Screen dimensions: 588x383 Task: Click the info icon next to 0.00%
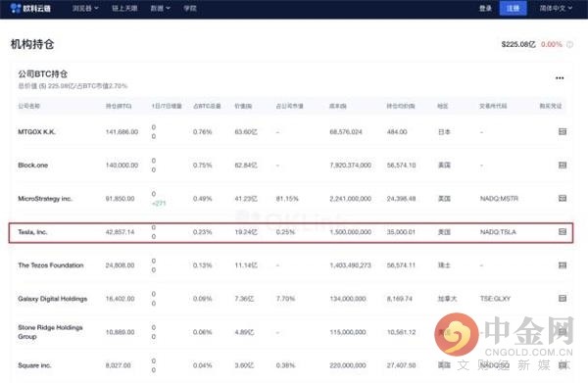[x=569, y=44]
